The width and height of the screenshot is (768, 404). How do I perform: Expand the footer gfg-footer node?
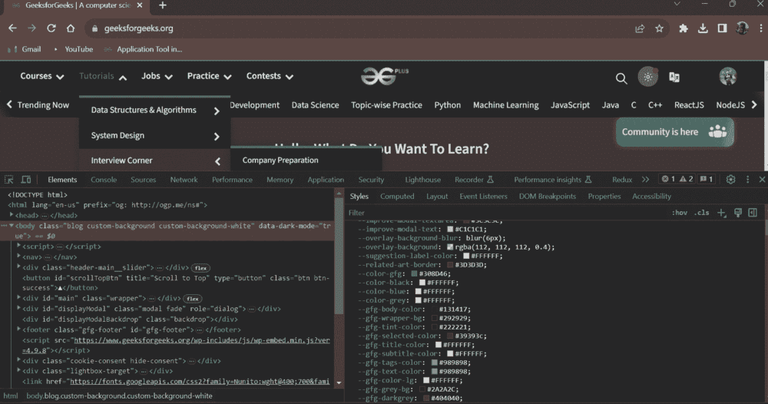tap(19, 330)
